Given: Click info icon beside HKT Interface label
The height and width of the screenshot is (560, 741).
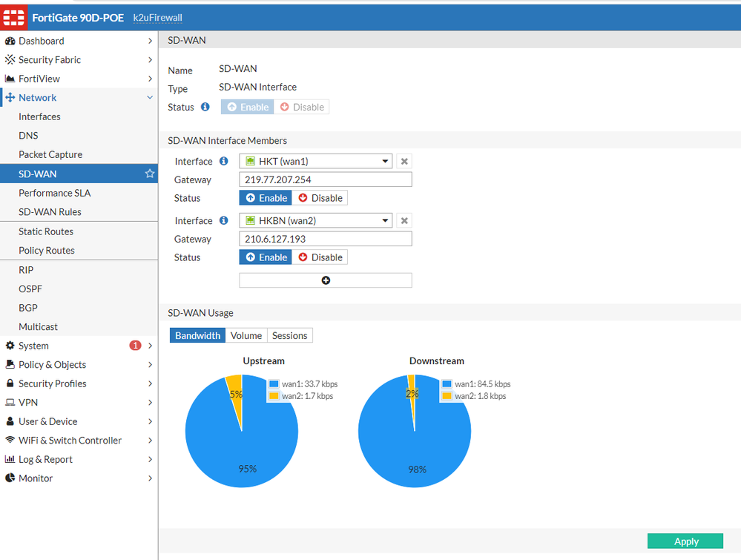Looking at the screenshot, I should point(223,161).
